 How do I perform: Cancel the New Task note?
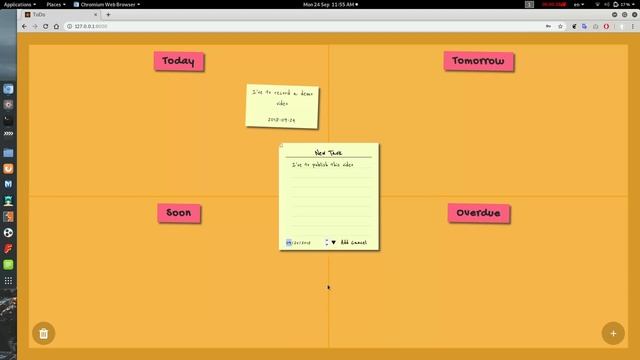click(359, 242)
